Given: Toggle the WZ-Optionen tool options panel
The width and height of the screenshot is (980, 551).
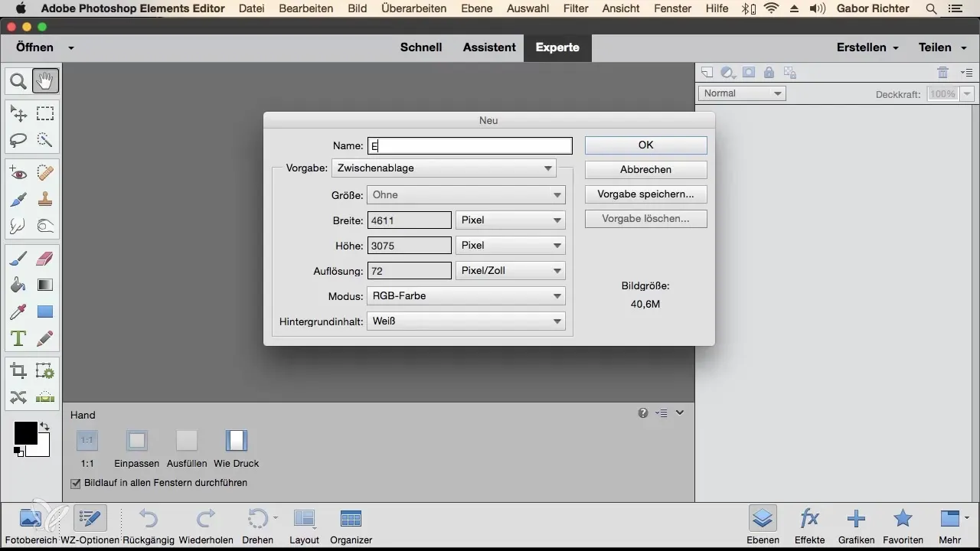Looking at the screenshot, I should 90,525.
